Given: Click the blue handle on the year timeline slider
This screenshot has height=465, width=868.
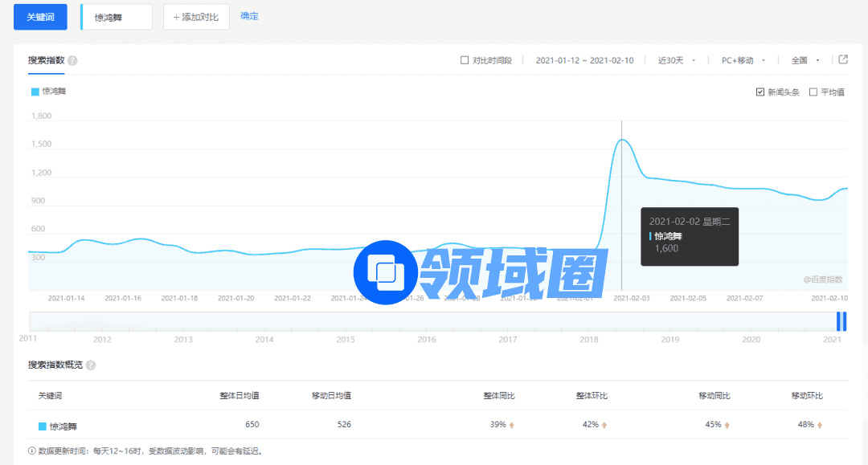Looking at the screenshot, I should click(841, 321).
